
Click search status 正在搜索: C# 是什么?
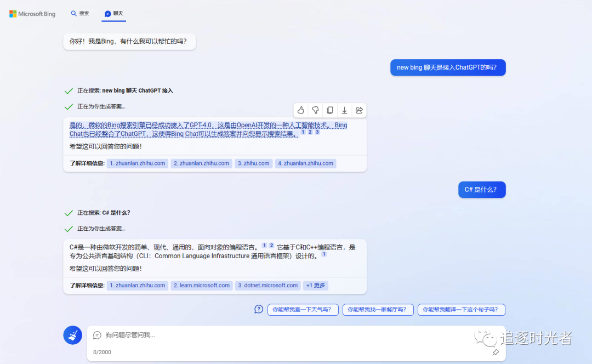pyautogui.click(x=104, y=213)
